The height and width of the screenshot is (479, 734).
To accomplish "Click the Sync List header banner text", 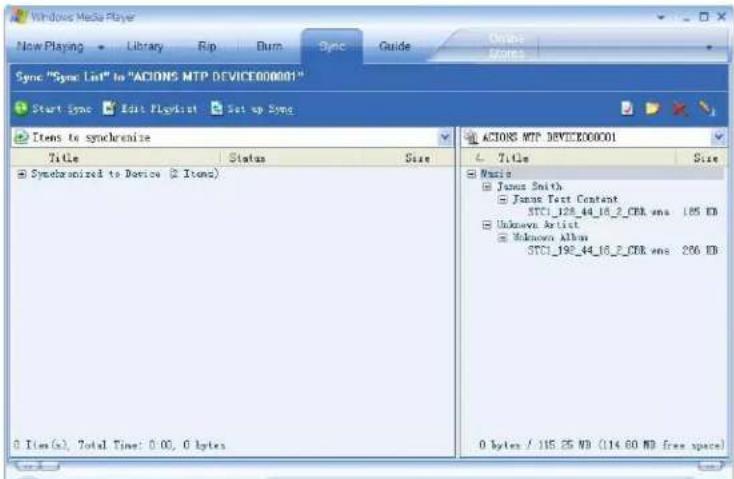I will [160, 76].
